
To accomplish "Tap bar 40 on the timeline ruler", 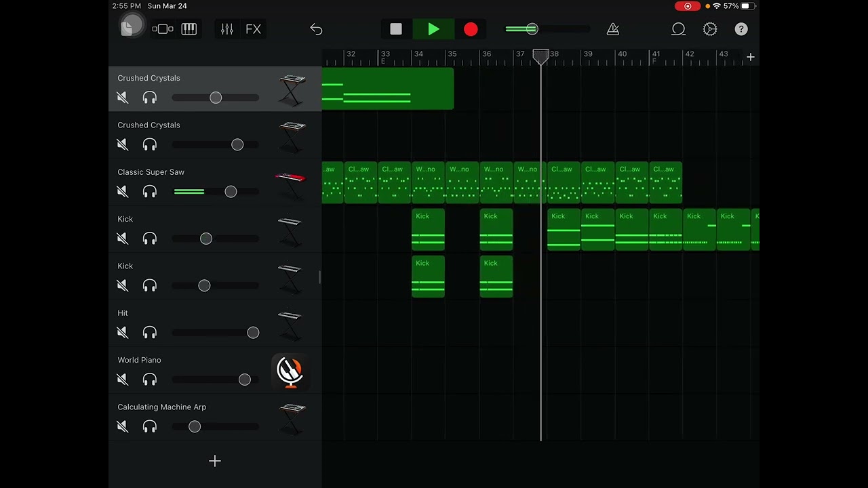I will 622,55.
